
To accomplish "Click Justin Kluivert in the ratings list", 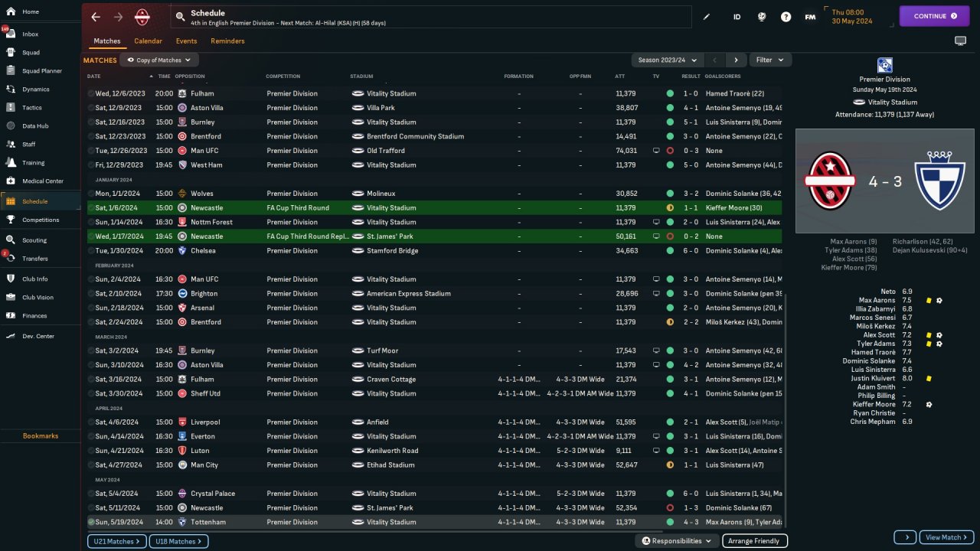I will coord(872,378).
